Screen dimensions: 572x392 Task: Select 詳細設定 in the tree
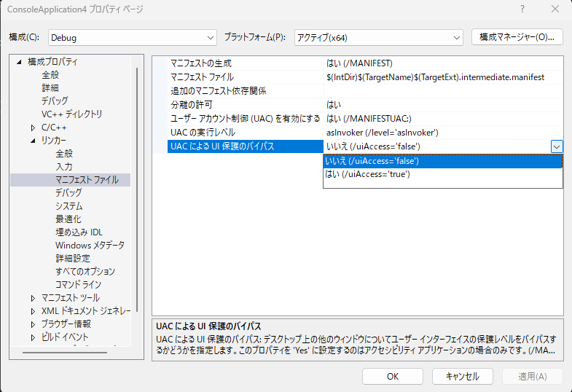pos(73,259)
